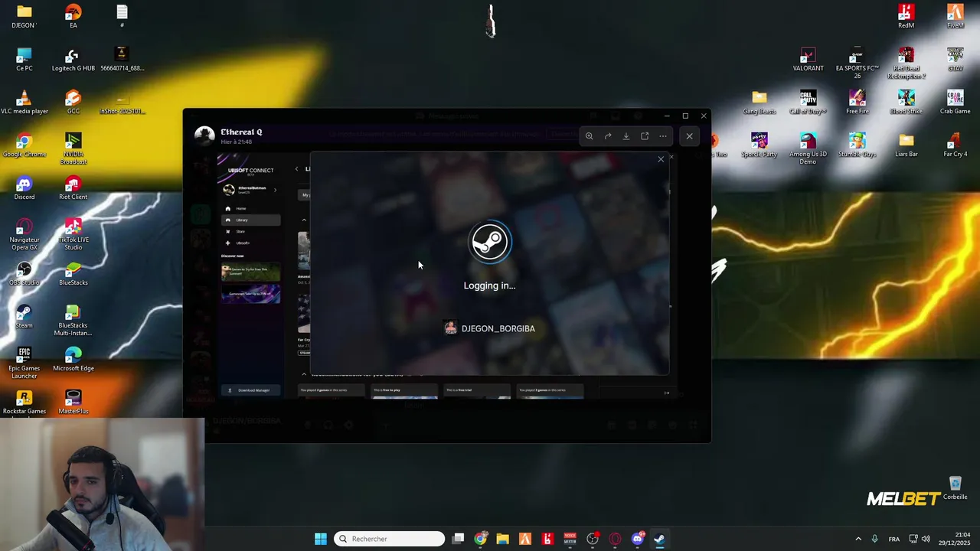Close the Discord image viewer with X button

point(689,136)
